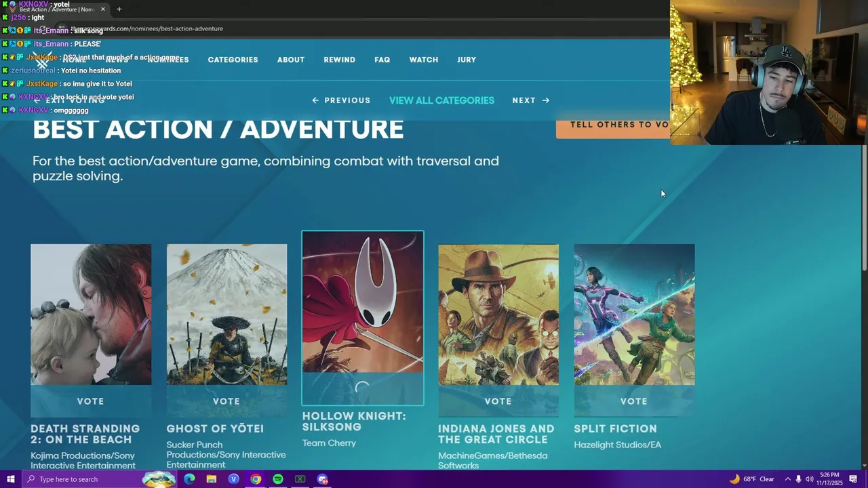Open the Rewind menu item
The image size is (868, 488).
339,60
